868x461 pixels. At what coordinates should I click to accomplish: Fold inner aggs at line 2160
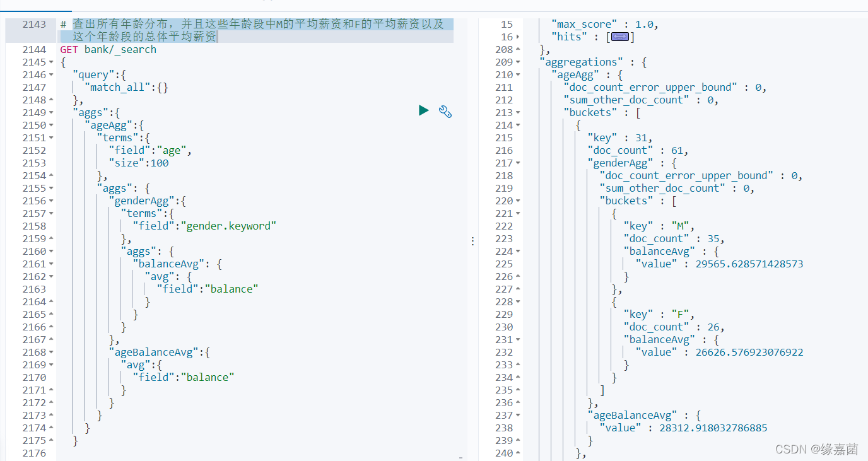coord(51,252)
